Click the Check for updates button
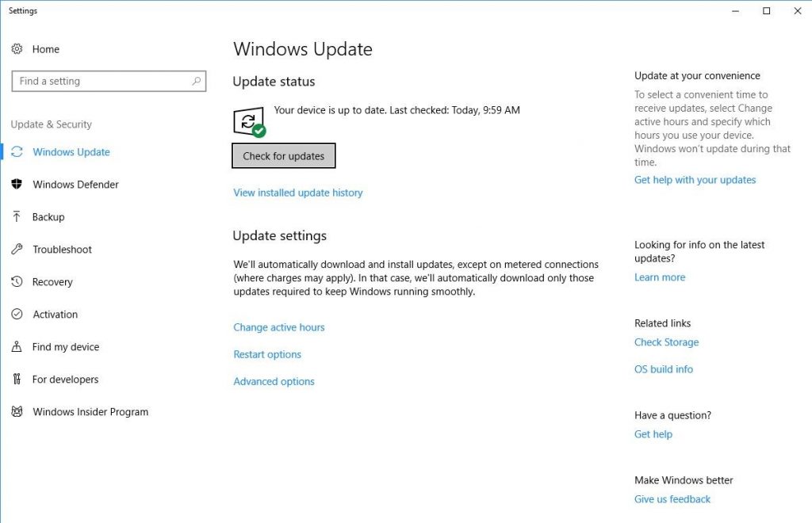 [283, 155]
